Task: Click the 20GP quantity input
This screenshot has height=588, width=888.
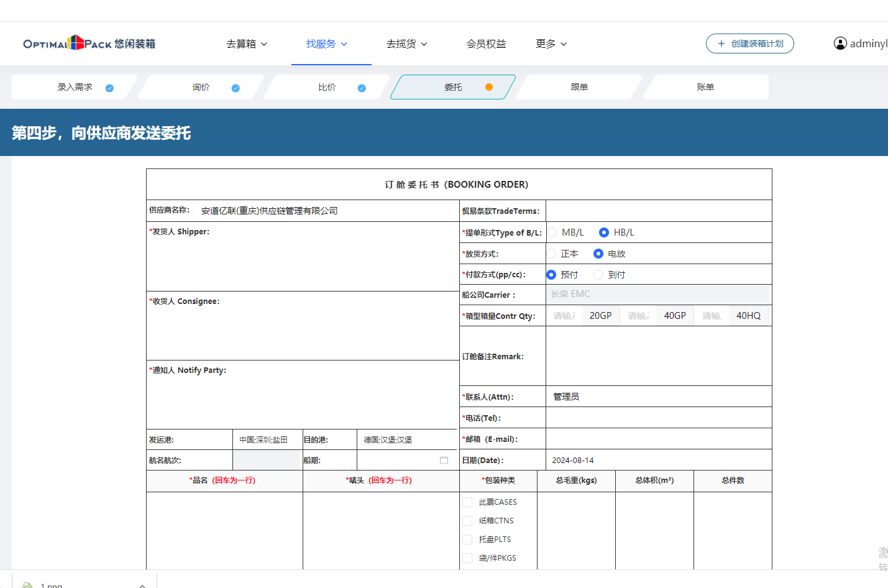Action: 564,316
